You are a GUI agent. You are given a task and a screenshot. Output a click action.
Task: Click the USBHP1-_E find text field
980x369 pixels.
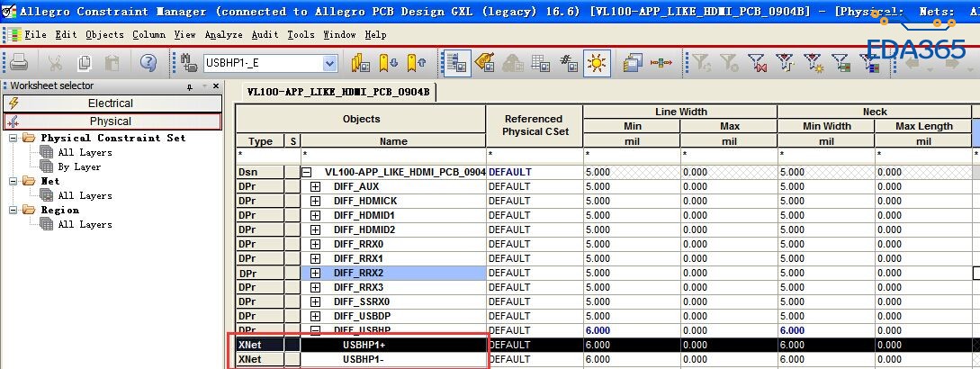coord(263,63)
